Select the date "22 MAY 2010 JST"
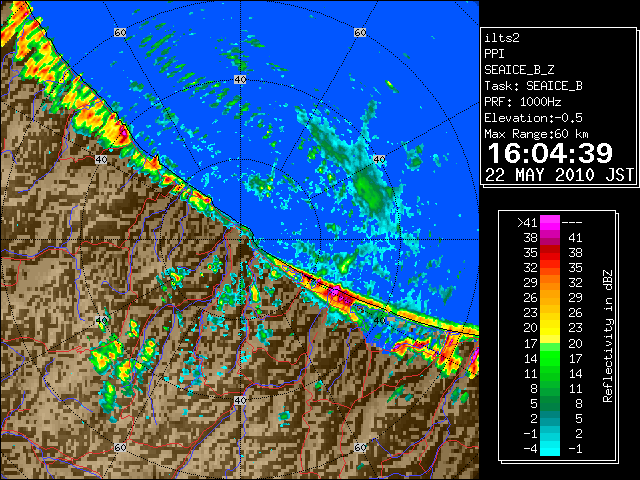 click(559, 175)
